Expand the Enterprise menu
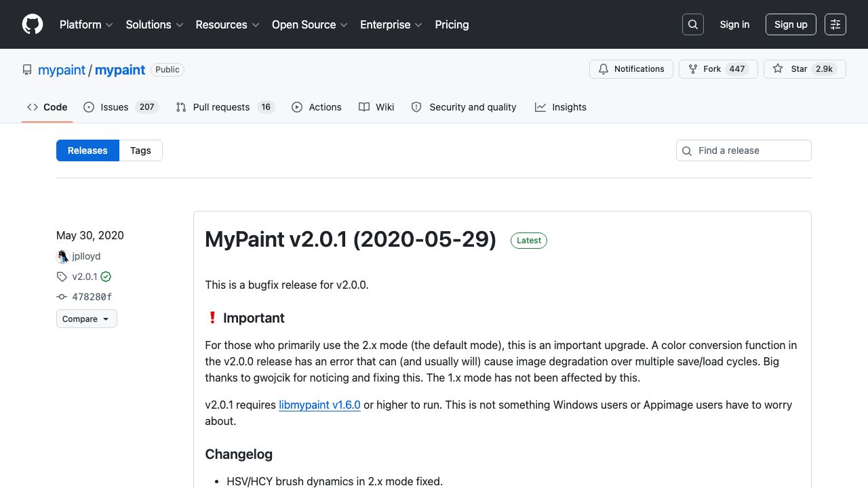This screenshot has height=488, width=868. point(391,24)
